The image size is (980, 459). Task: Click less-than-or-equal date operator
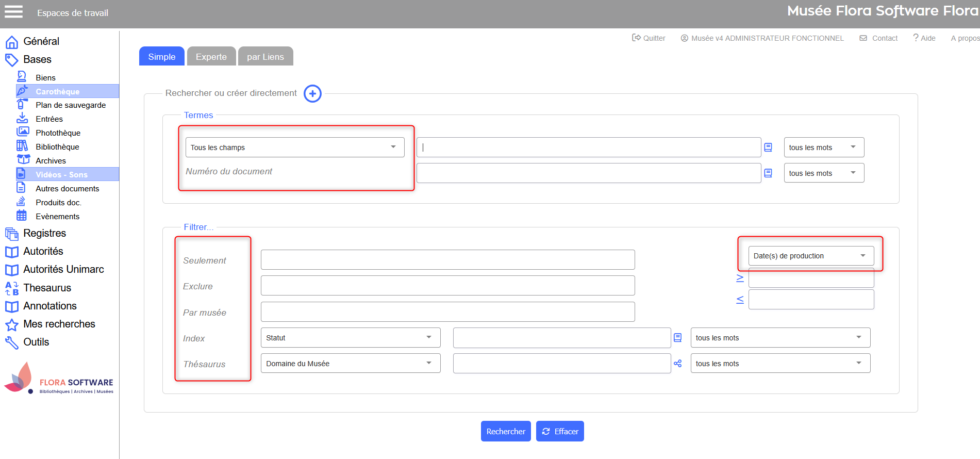[x=740, y=300]
